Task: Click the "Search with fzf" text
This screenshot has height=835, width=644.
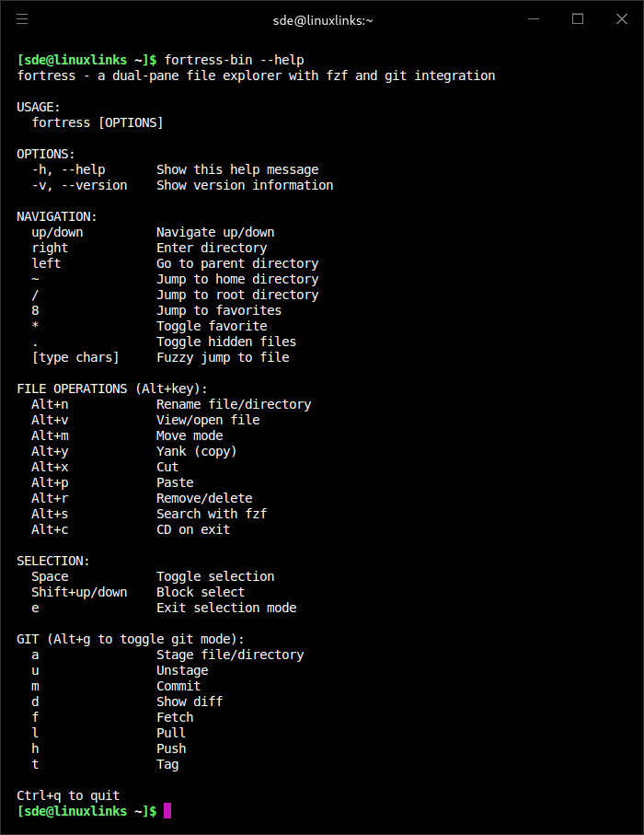Action: 212,514
